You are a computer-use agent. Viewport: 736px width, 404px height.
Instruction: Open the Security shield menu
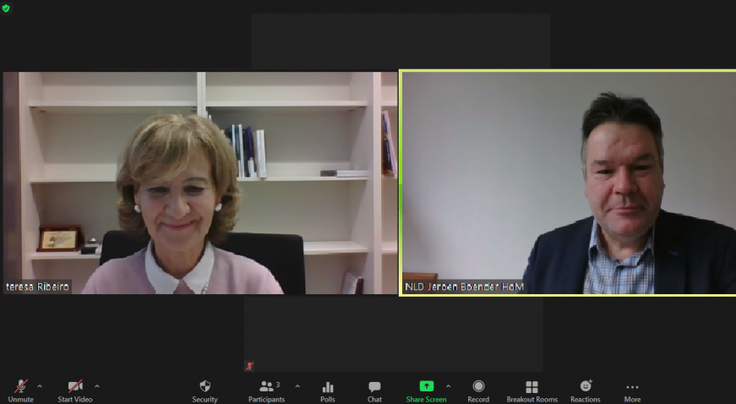tap(205, 388)
